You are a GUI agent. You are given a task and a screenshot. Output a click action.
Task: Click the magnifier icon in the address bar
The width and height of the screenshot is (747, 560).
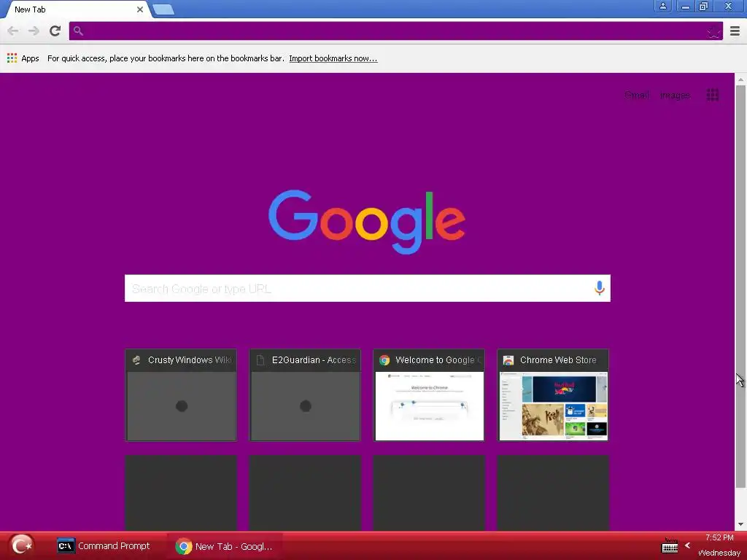[78, 31]
